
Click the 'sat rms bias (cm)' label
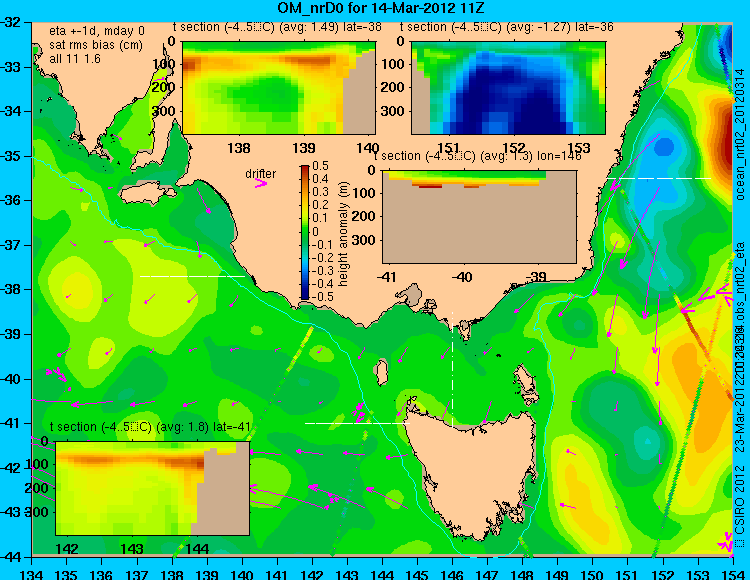pos(96,45)
